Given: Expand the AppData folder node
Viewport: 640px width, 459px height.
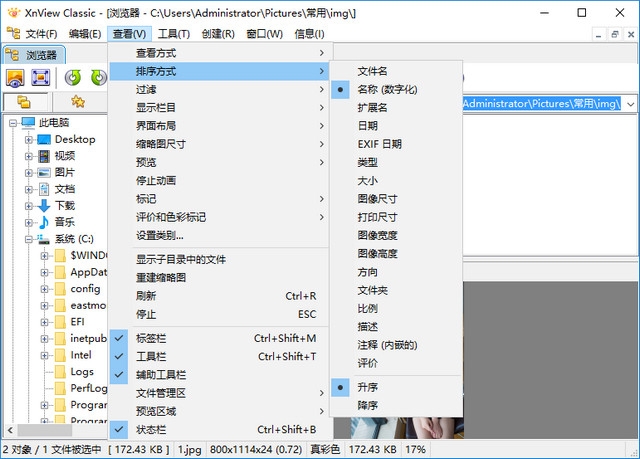Looking at the screenshot, I should pos(44,272).
